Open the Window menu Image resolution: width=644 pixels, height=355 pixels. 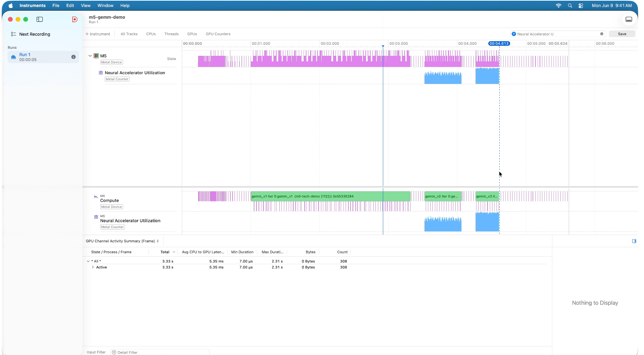105,6
